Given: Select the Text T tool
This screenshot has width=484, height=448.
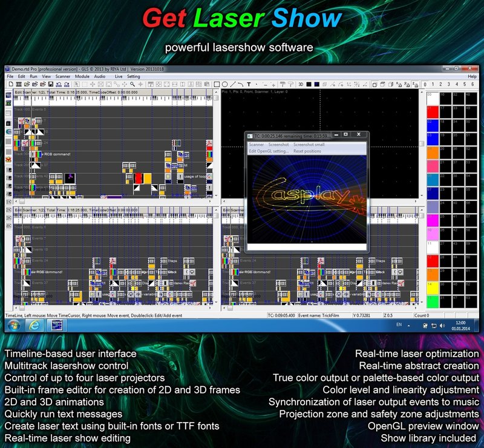Looking at the screenshot, I should point(249,84).
